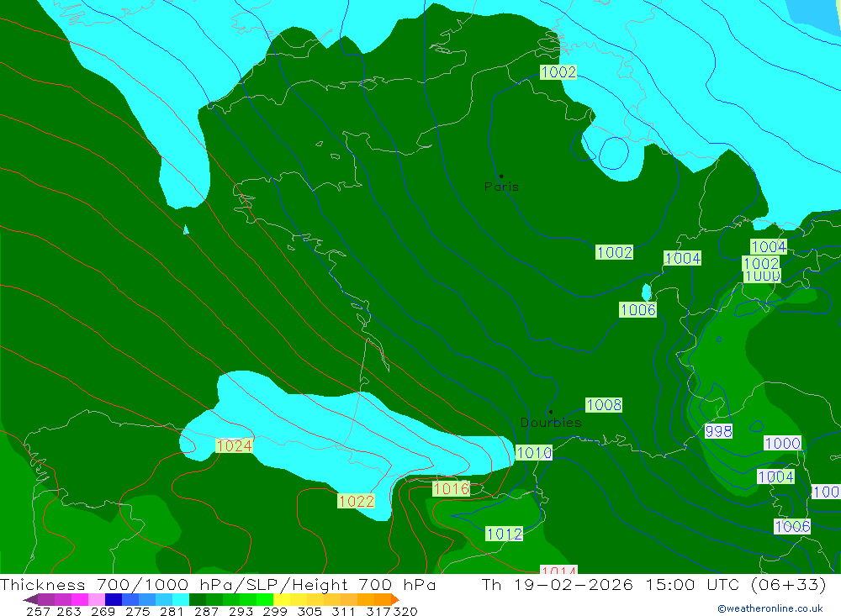841x616 pixels.
Task: Click the purple left arrow of legend
Action: [30, 599]
